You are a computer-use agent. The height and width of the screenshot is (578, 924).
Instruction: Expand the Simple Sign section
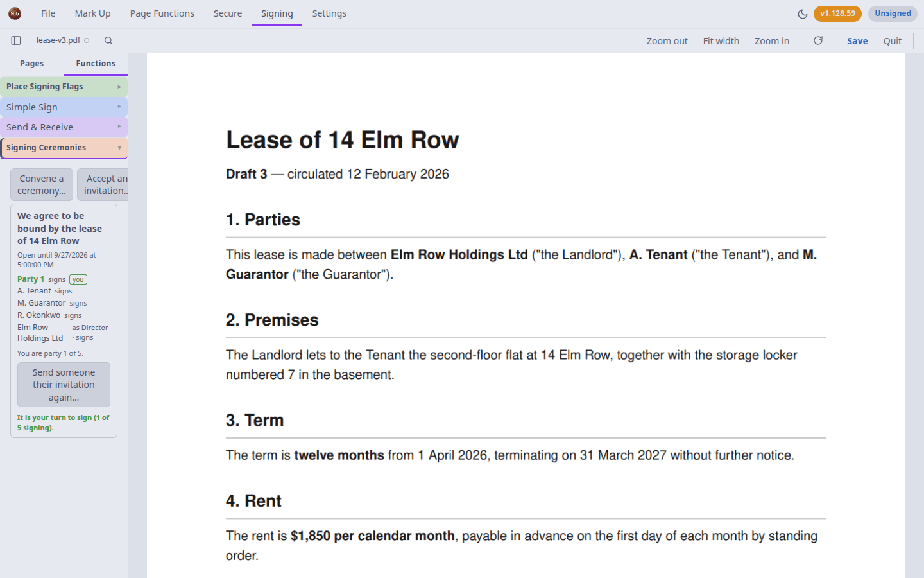64,107
